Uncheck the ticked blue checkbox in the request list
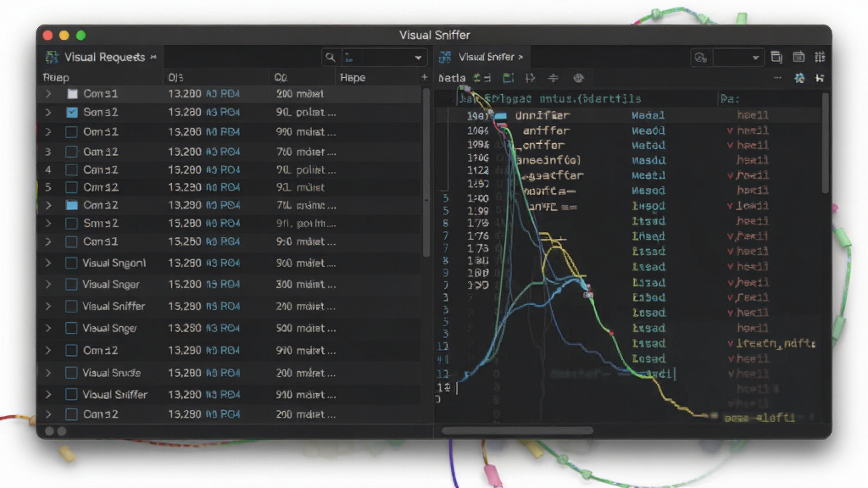868x488 pixels. [x=71, y=113]
